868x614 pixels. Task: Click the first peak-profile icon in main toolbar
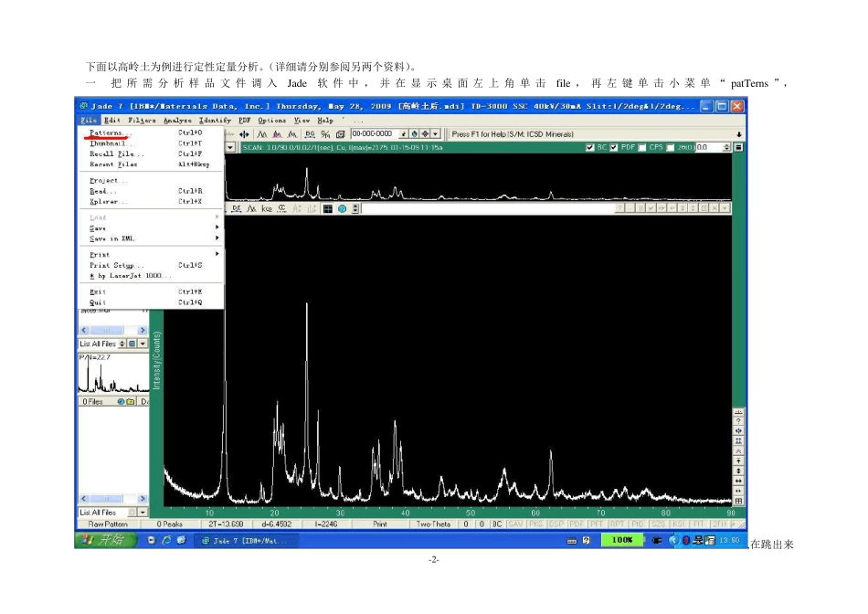(262, 133)
